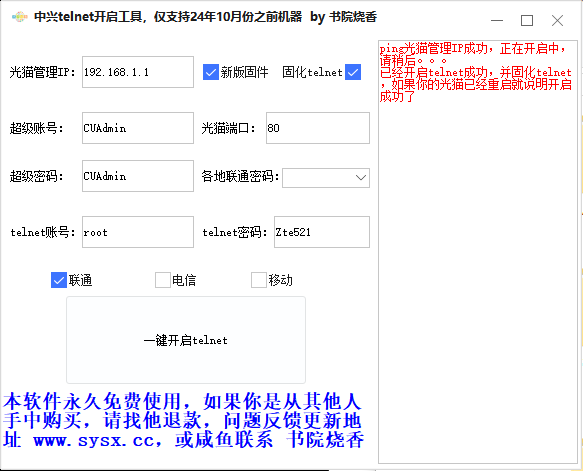This screenshot has width=583, height=471.
Task: Uncheck the 联通 carrier option
Action: [59, 280]
